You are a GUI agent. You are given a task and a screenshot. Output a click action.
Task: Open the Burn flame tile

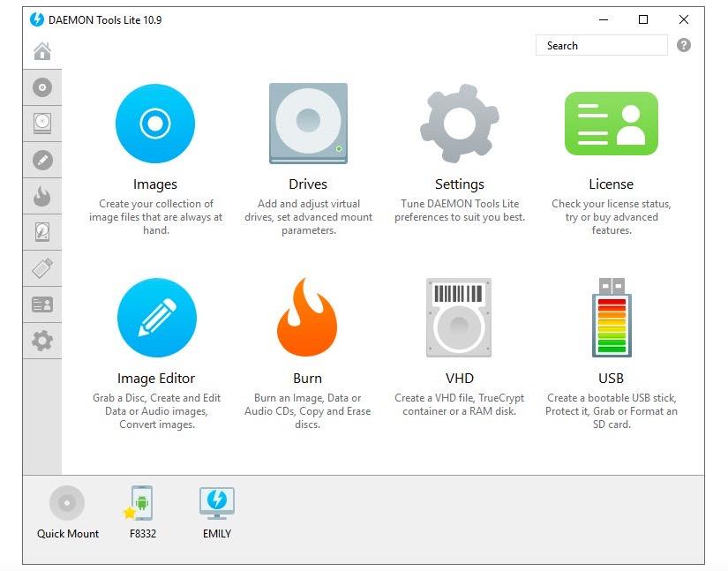[307, 318]
